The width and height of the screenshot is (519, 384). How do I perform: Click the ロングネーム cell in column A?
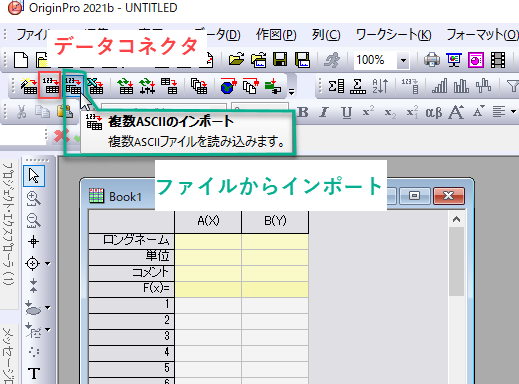coord(208,241)
